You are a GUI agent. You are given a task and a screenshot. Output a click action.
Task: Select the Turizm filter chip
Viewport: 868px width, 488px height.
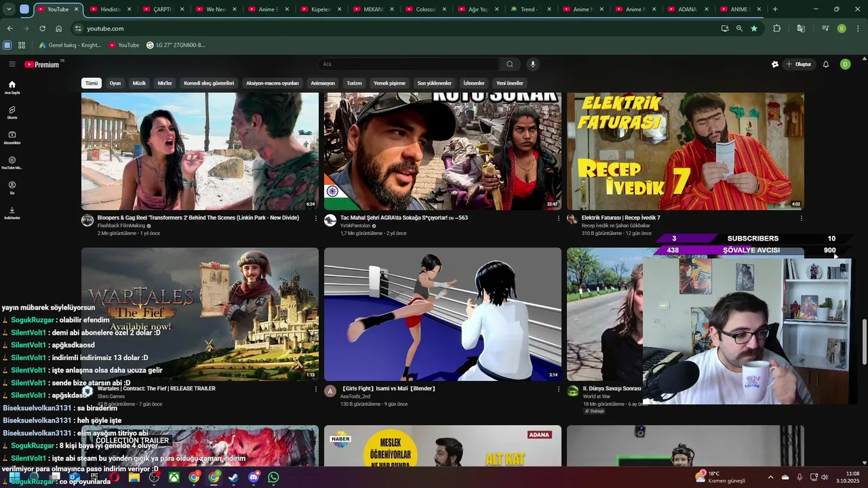354,83
